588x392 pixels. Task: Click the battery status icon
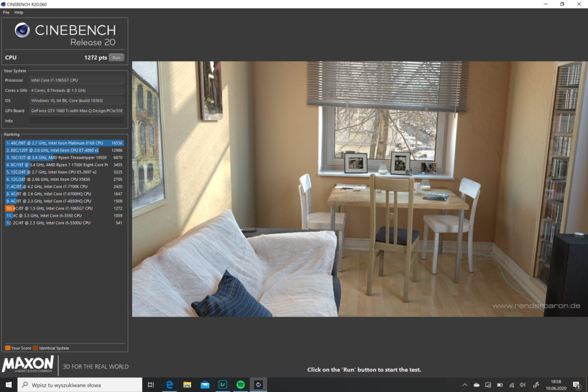(500, 385)
